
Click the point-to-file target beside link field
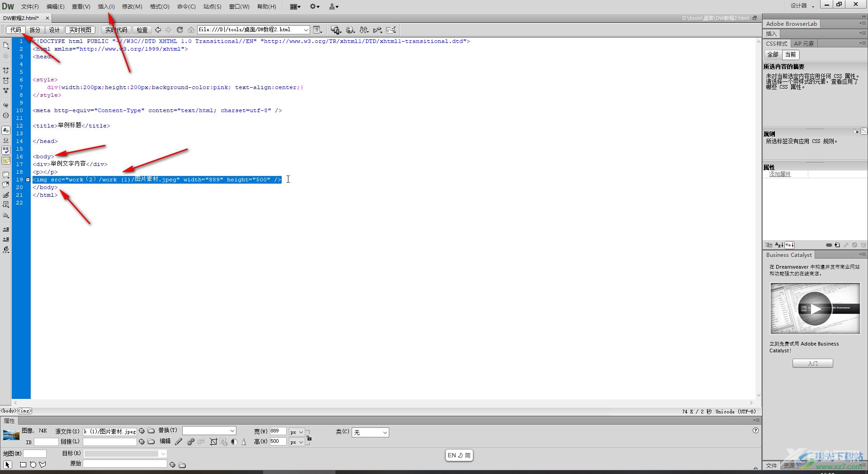tap(142, 441)
